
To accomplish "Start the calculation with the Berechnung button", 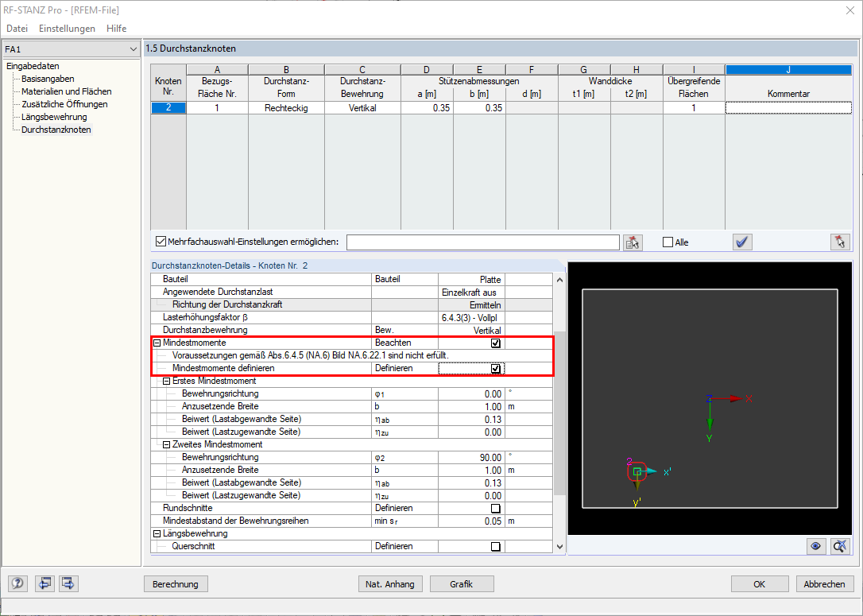I will pyautogui.click(x=175, y=583).
